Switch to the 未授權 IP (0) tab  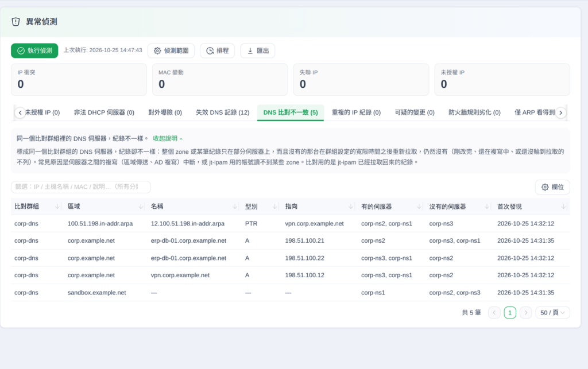(42, 112)
